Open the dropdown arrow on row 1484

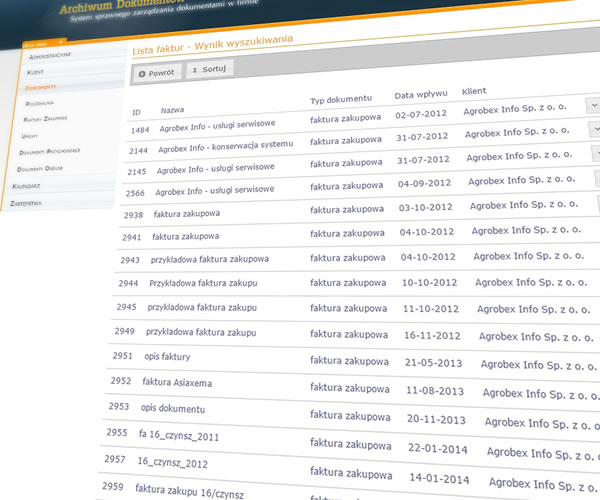point(593,105)
